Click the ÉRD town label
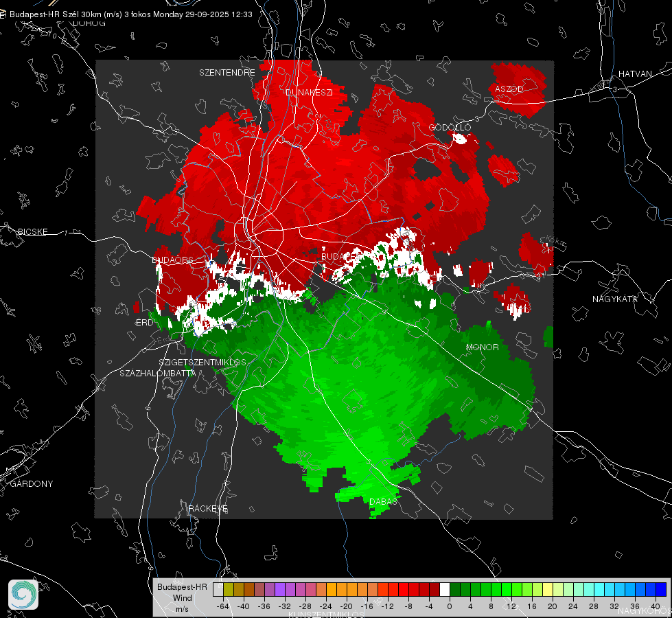 click(x=144, y=323)
